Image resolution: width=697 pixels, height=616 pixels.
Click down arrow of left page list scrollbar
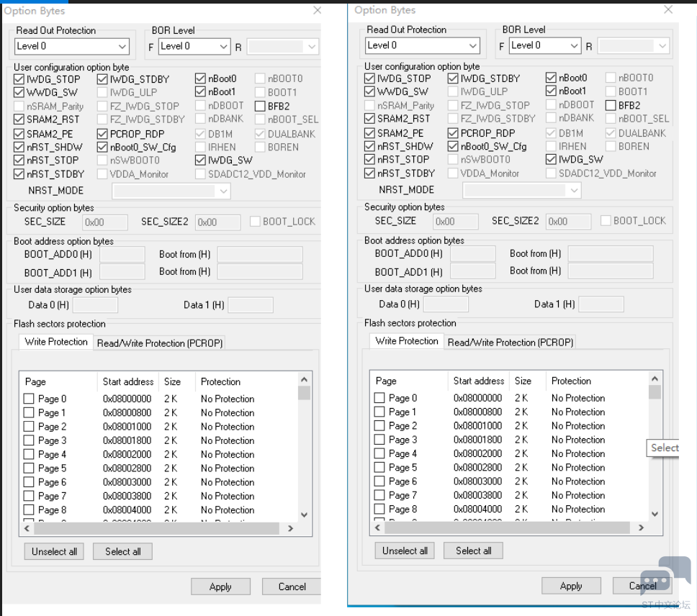click(x=304, y=515)
